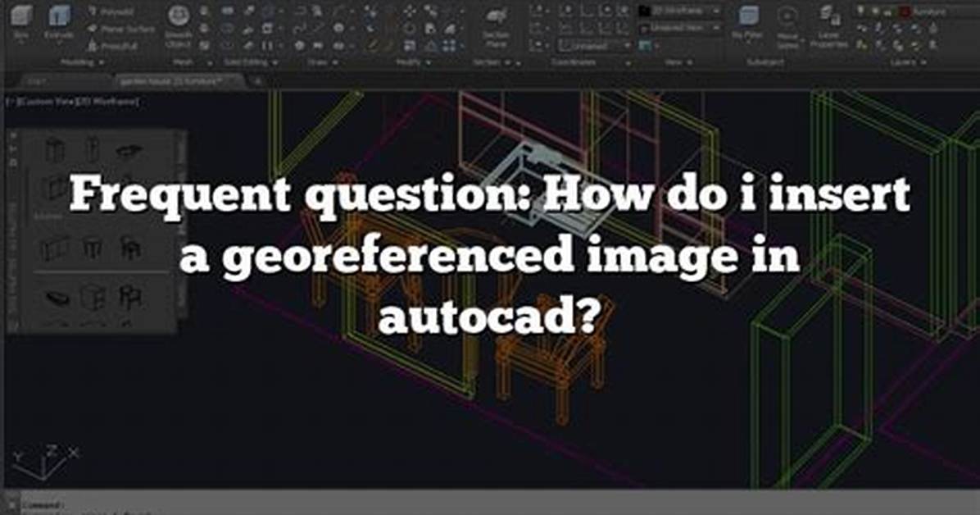Expand the Modeling panel
The width and height of the screenshot is (980, 515).
83,62
